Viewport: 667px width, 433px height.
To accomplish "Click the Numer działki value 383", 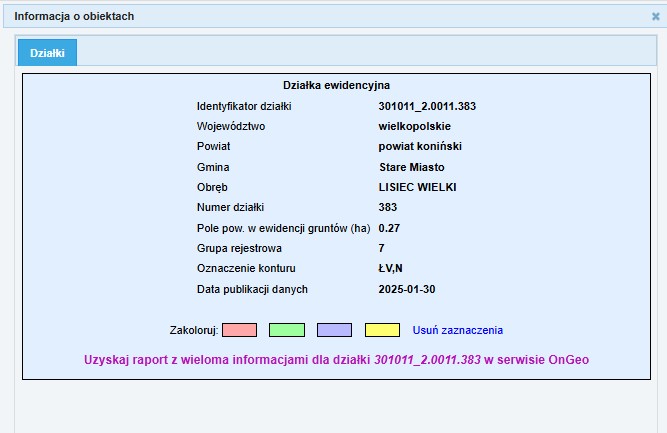I will pos(388,207).
